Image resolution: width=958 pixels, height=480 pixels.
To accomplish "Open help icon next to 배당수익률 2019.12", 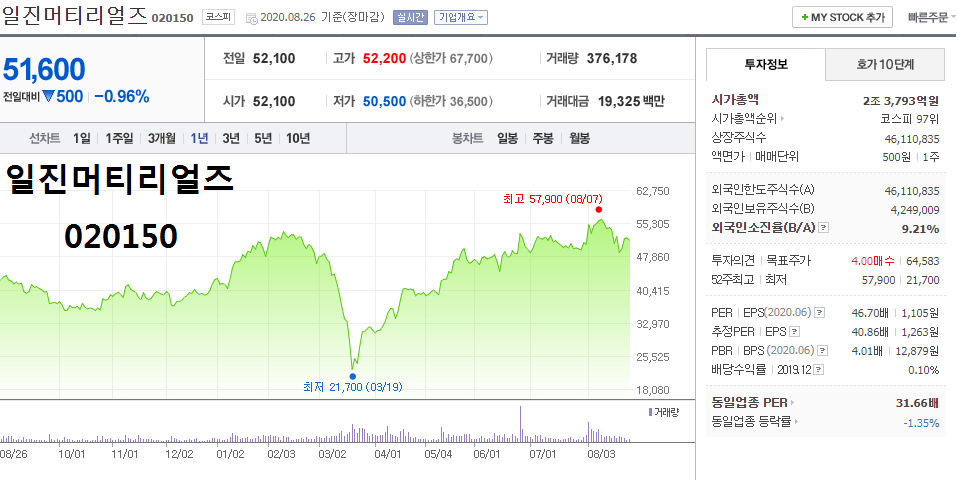I will click(819, 370).
